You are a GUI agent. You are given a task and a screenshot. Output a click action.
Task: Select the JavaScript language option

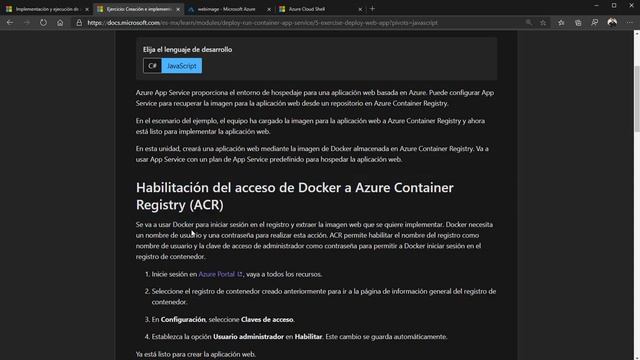coord(182,66)
